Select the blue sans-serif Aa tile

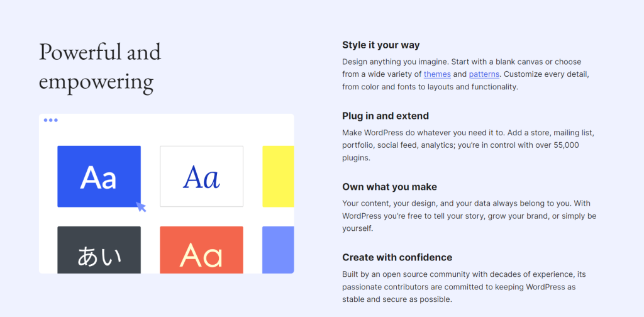tap(99, 176)
